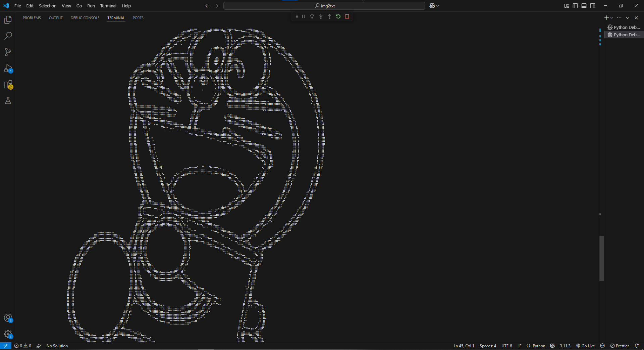Open the Run and Debug view

pos(8,69)
